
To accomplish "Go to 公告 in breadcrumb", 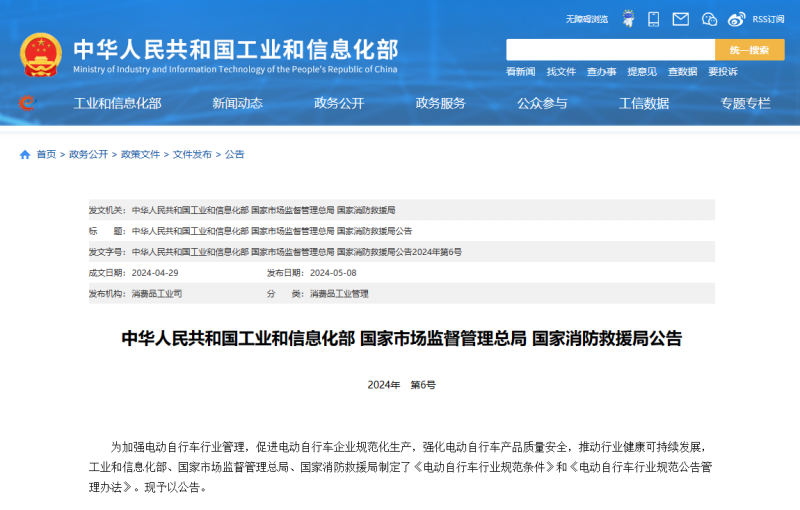I will coord(234,155).
